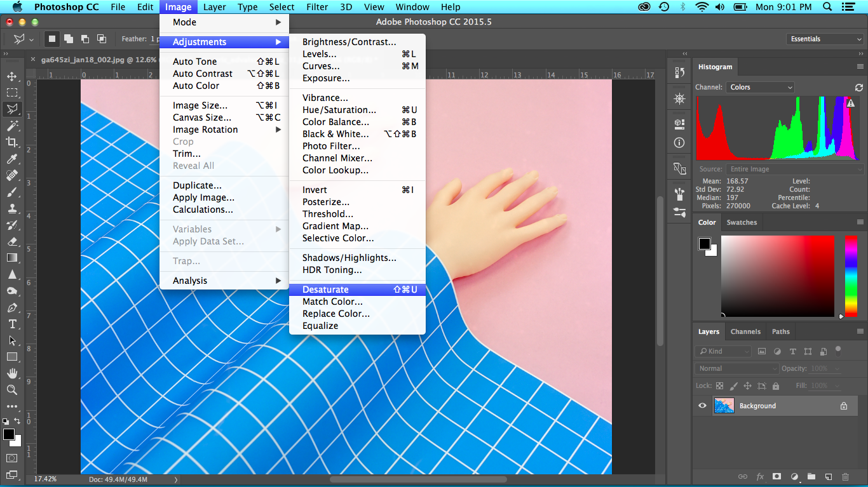The width and height of the screenshot is (868, 487).
Task: Open the tool preset picker arrow
Action: pos(31,39)
